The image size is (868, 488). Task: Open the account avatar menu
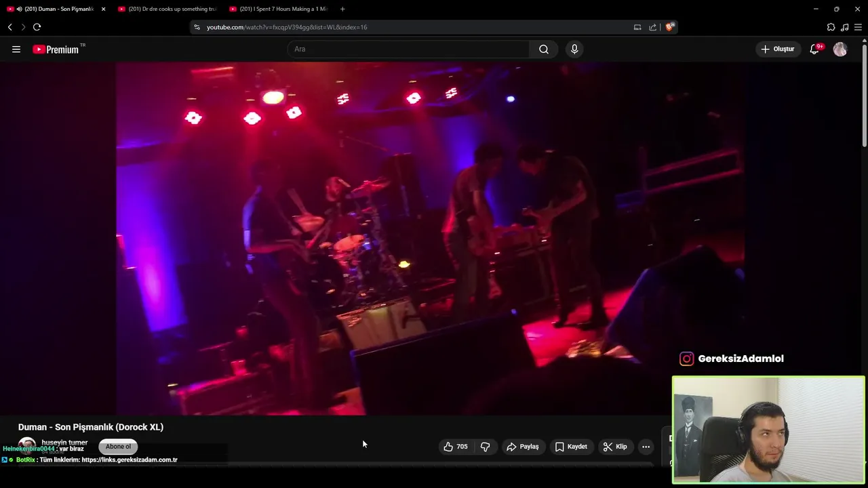pos(840,49)
